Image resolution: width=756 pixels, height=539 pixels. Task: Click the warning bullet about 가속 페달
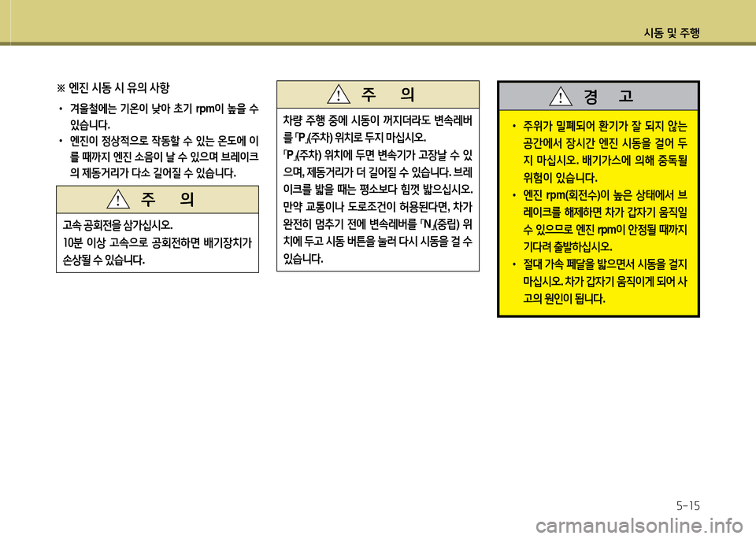600,282
